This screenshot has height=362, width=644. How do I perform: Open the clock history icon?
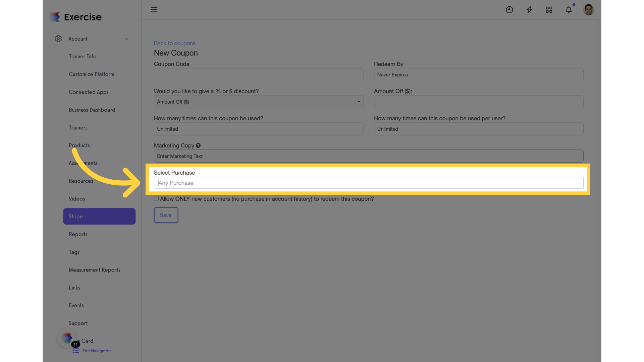509,10
